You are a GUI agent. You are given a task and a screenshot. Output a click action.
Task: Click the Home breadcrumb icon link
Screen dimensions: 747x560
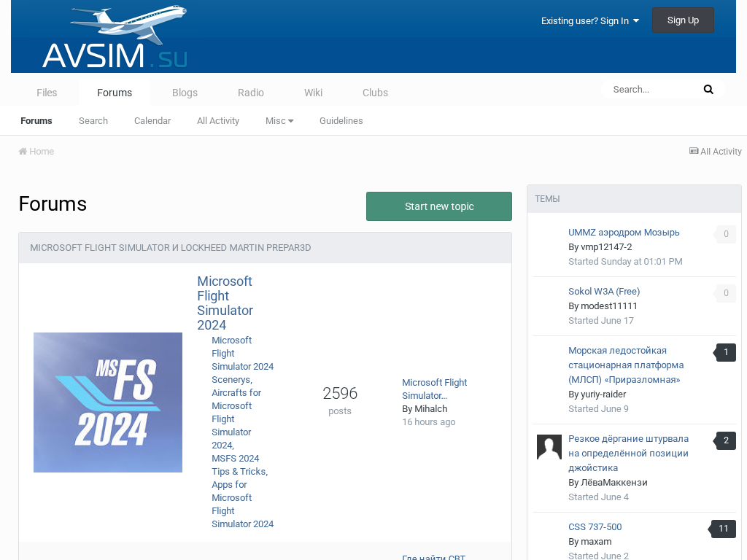point(36,152)
